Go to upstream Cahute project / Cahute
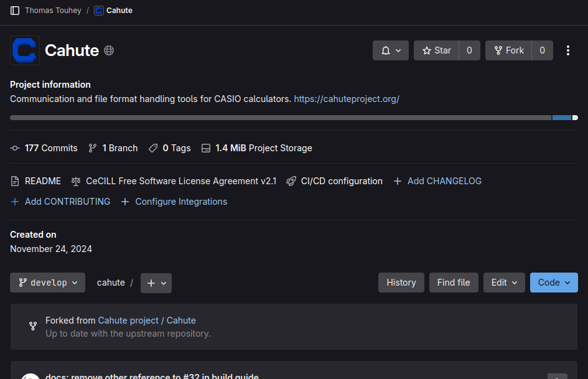The image size is (588, 379). point(147,321)
